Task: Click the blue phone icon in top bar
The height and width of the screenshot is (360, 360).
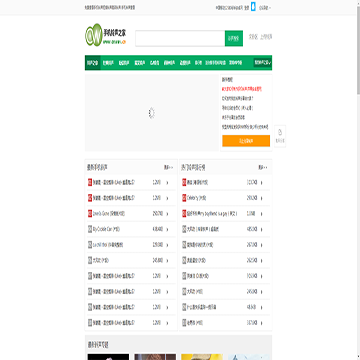Action: [x=253, y=7]
